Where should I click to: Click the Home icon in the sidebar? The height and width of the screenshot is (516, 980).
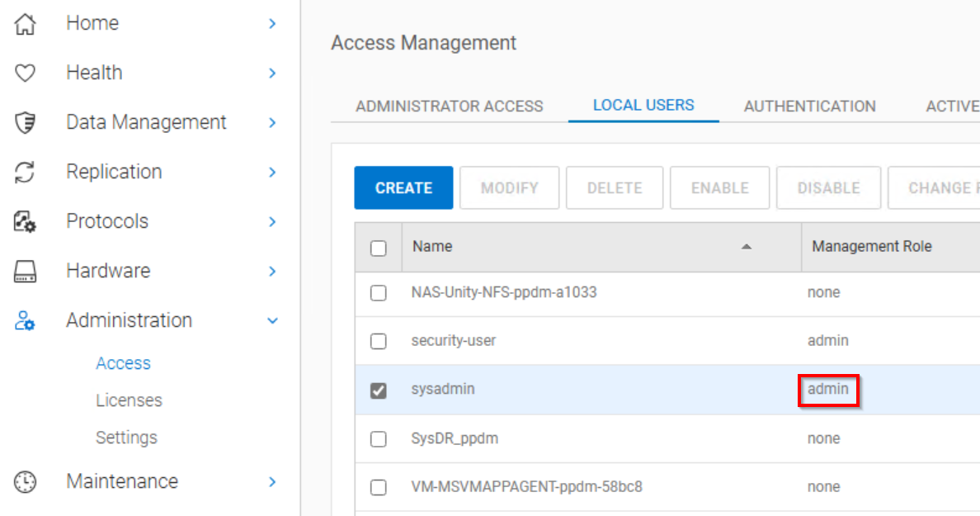pyautogui.click(x=26, y=23)
